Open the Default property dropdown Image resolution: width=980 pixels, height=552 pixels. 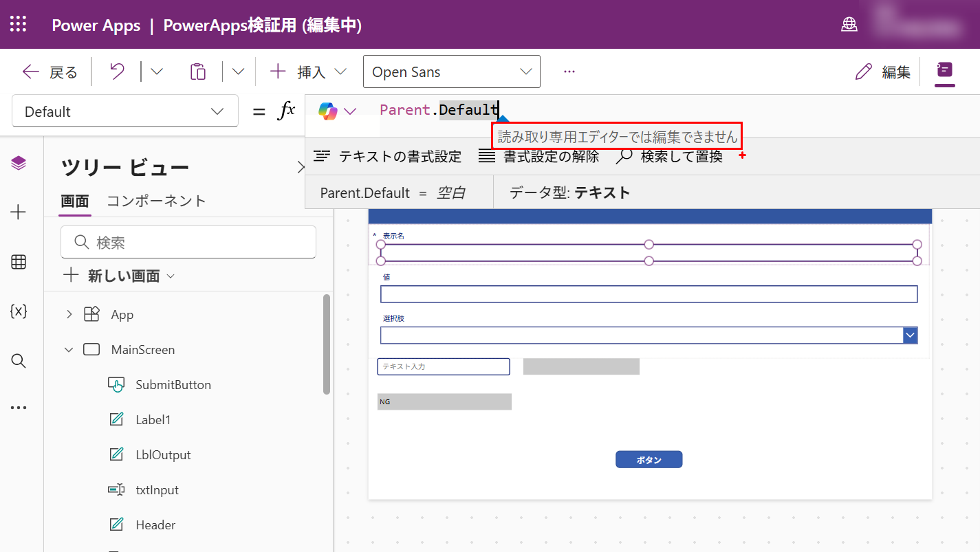pyautogui.click(x=125, y=111)
